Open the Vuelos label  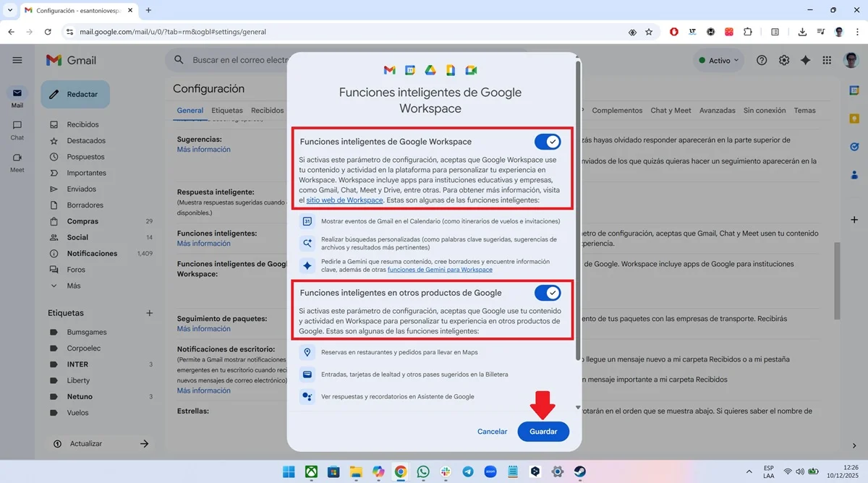click(77, 413)
